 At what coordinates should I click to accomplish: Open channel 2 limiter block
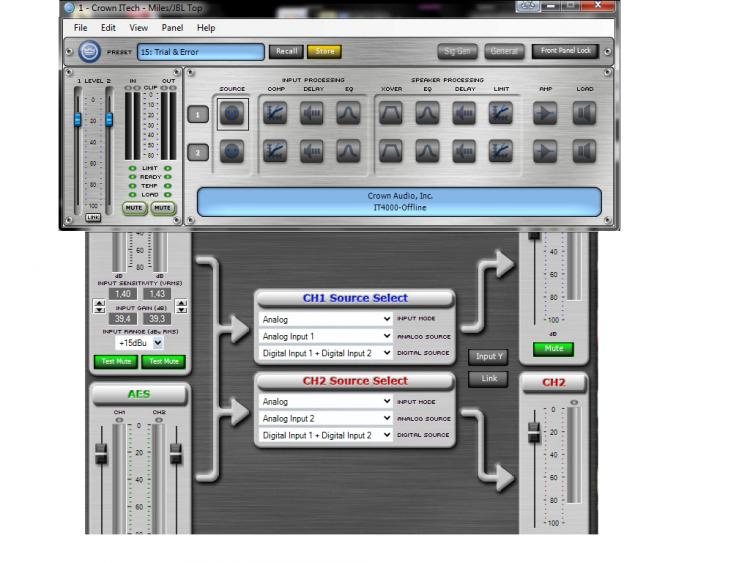[x=501, y=152]
